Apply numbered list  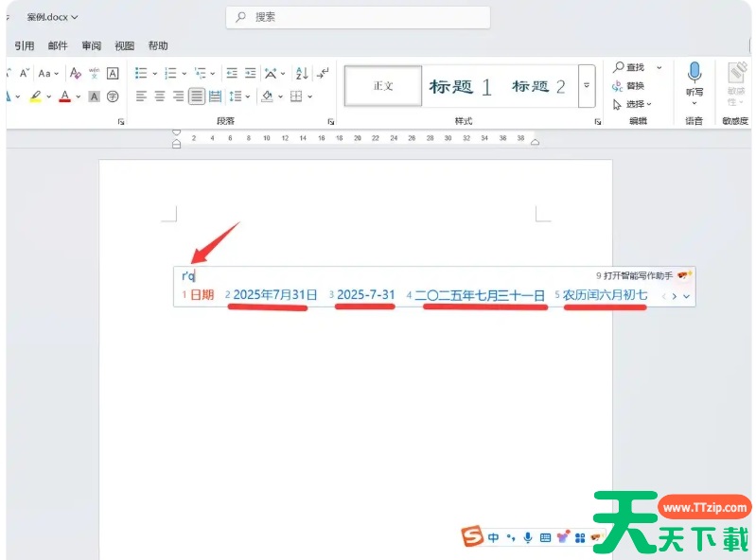click(170, 73)
